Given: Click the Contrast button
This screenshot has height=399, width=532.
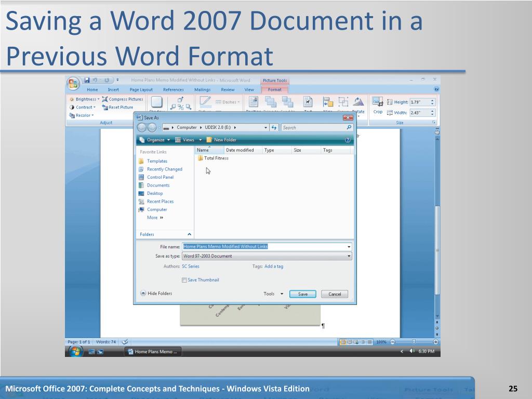Looking at the screenshot, I should pos(83,107).
